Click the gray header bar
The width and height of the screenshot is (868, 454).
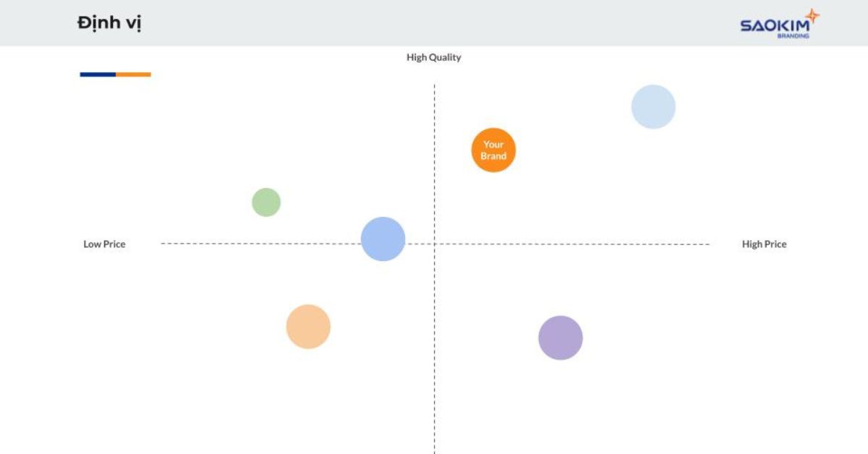(434, 23)
